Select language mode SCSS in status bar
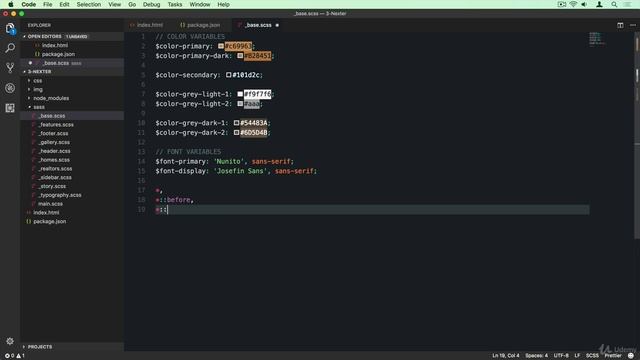 click(x=592, y=356)
